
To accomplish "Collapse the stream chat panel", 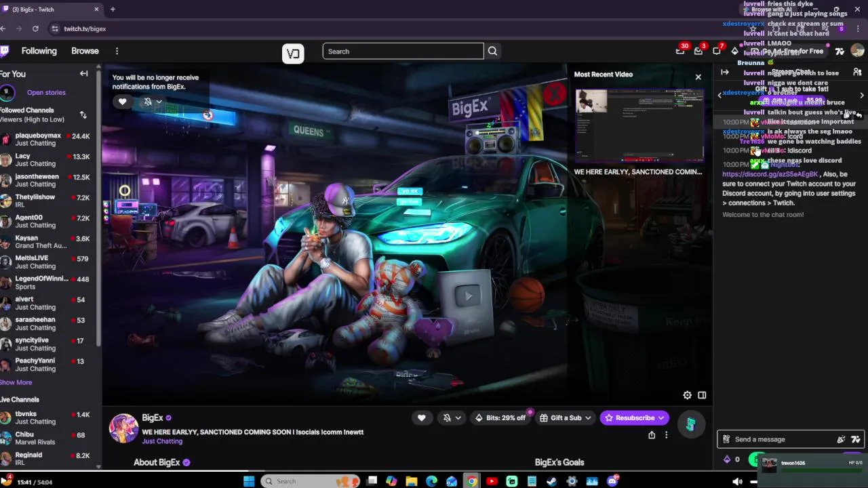I will [725, 72].
